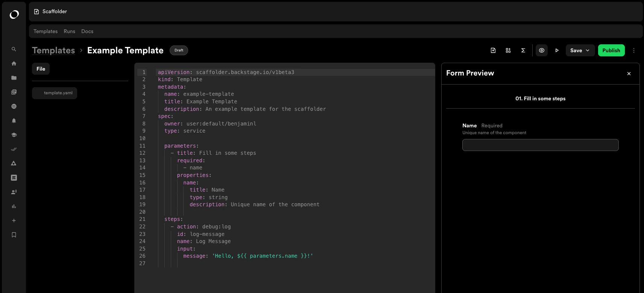644x293 pixels.
Task: Click the Draft status badge
Action: [179, 50]
